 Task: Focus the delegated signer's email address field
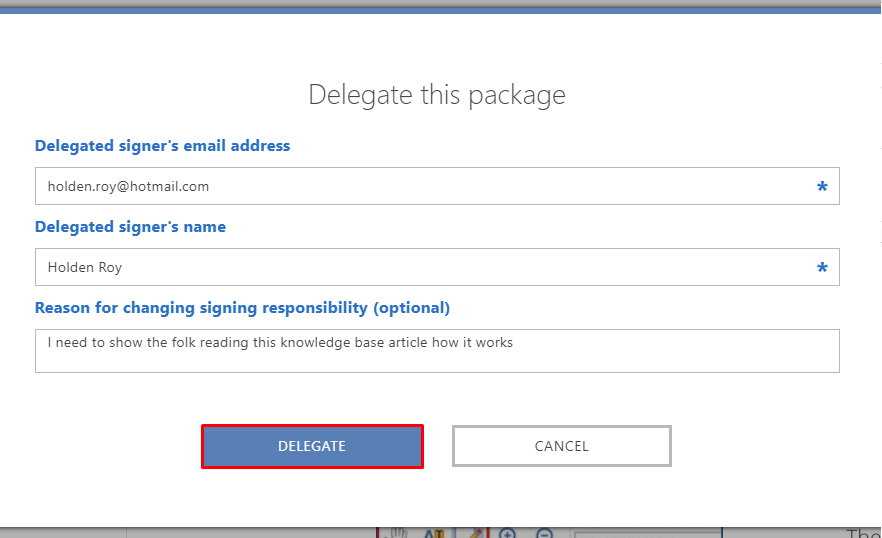[x=437, y=186]
